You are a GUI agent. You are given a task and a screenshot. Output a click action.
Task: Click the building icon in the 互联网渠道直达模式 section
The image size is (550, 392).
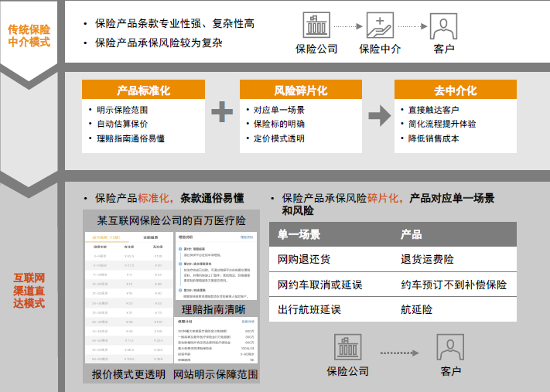[347, 346]
